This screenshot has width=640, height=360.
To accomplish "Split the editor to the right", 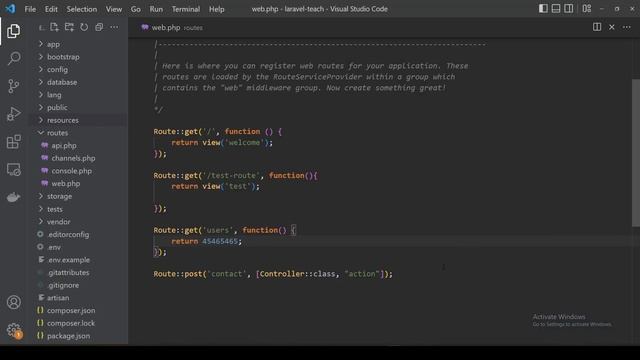I will coord(597,27).
